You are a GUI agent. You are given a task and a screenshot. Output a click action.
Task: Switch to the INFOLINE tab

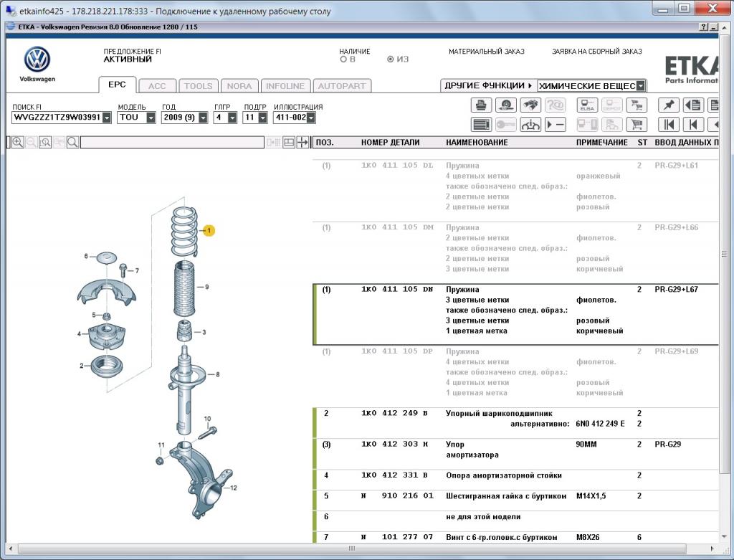pos(285,86)
